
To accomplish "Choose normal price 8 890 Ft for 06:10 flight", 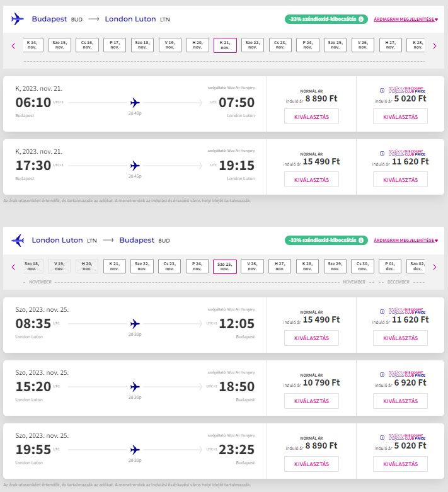I will click(x=311, y=117).
